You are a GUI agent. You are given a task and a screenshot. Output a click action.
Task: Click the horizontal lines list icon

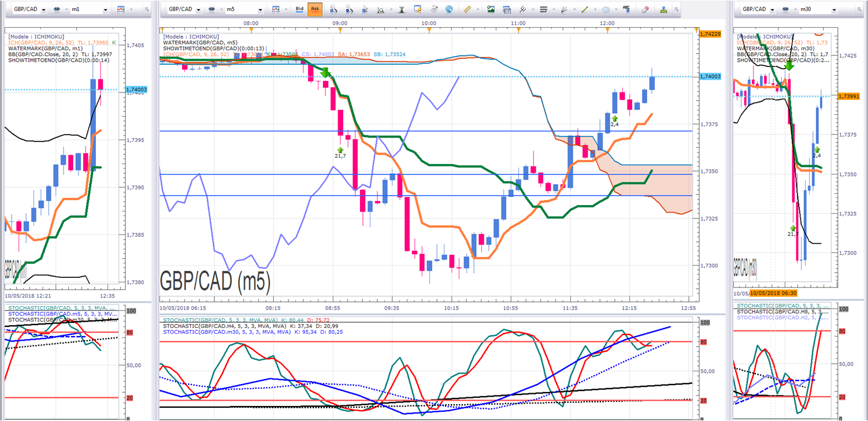coord(543,9)
